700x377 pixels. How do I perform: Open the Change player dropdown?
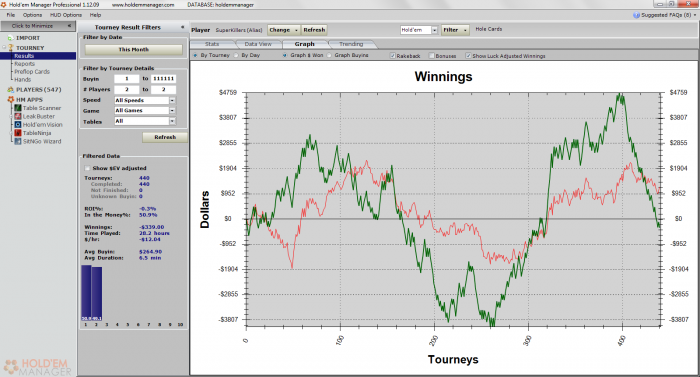coord(284,30)
